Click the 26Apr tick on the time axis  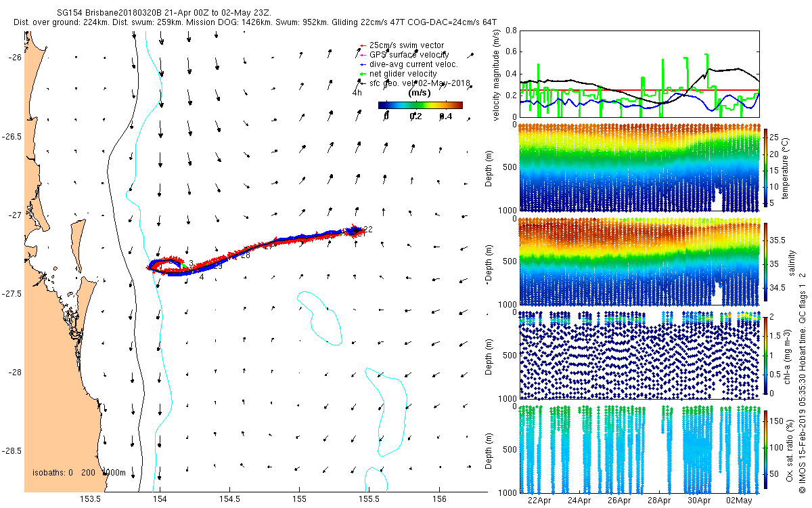pos(619,501)
